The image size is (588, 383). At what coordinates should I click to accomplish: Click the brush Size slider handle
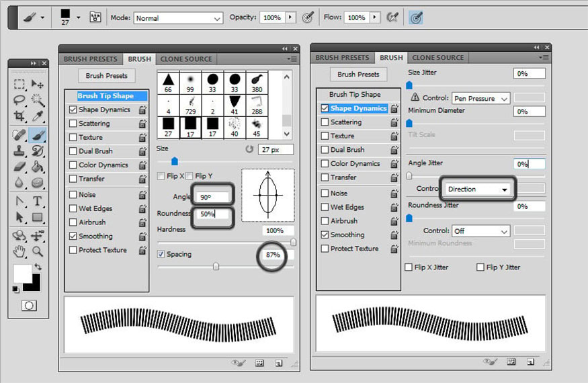tap(175, 161)
